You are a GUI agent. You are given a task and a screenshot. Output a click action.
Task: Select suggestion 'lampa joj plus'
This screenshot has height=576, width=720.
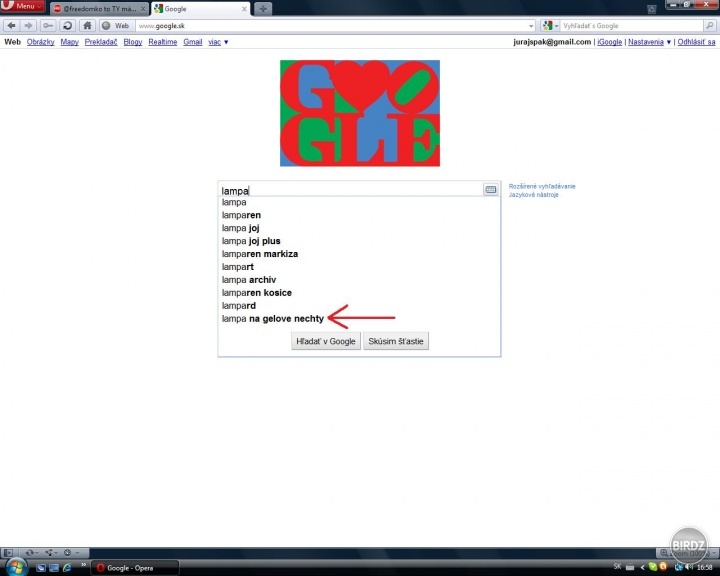(x=359, y=241)
